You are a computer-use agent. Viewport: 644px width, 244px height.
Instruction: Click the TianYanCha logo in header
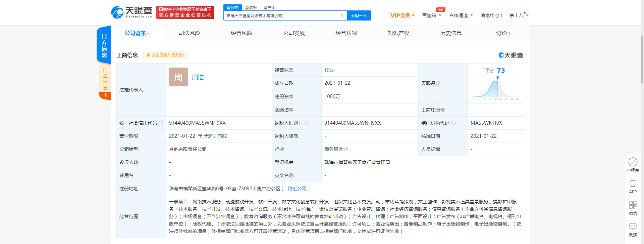point(131,12)
